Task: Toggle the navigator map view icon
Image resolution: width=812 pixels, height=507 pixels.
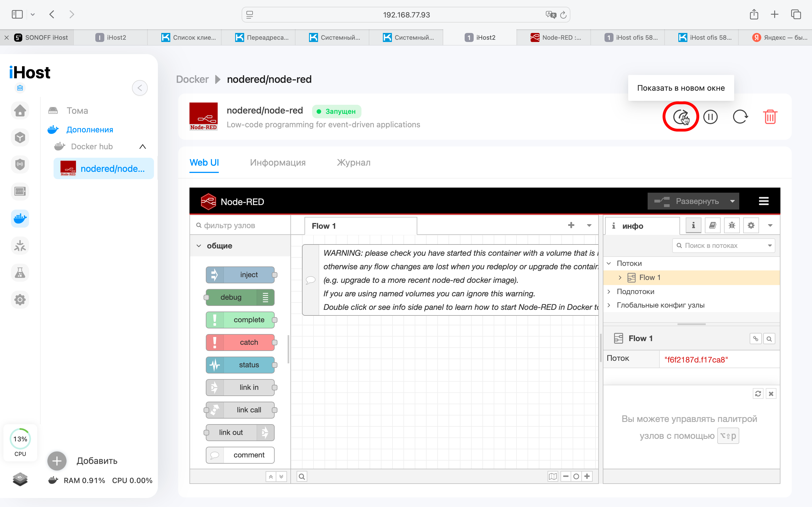Action: pyautogui.click(x=553, y=476)
